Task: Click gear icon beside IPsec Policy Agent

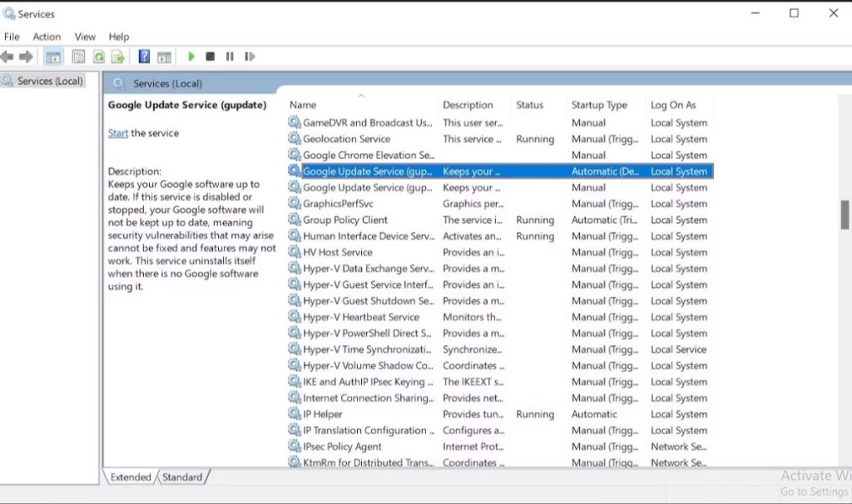Action: pos(294,446)
